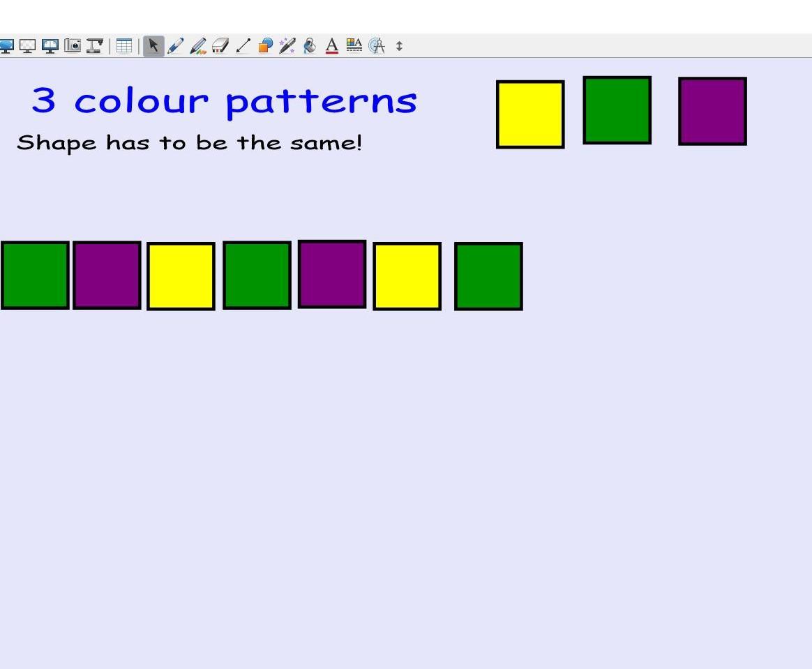Open the Screen Capture camera tool

click(73, 46)
